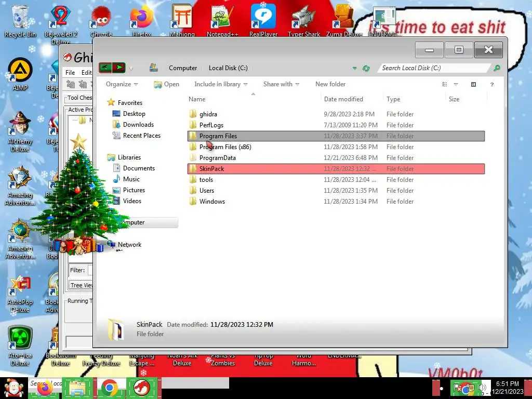Open Atomica Deluxe desktop shortcut

click(20, 346)
